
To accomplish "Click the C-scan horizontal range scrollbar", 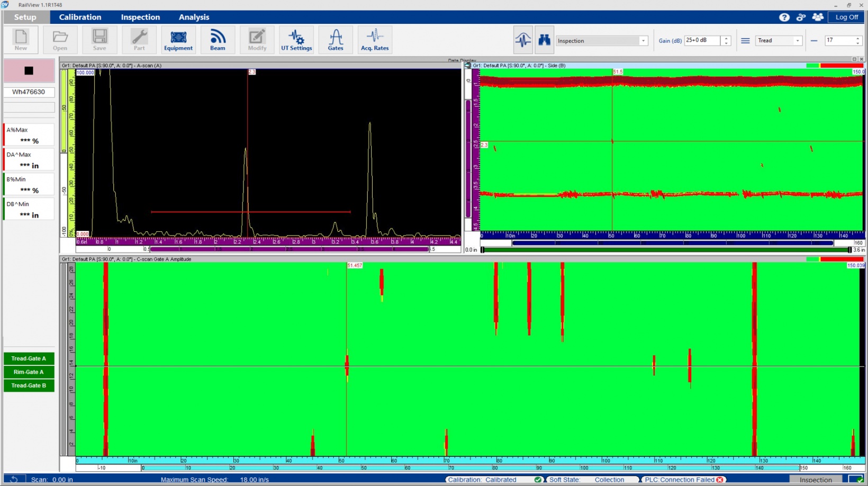I will coord(471,468).
